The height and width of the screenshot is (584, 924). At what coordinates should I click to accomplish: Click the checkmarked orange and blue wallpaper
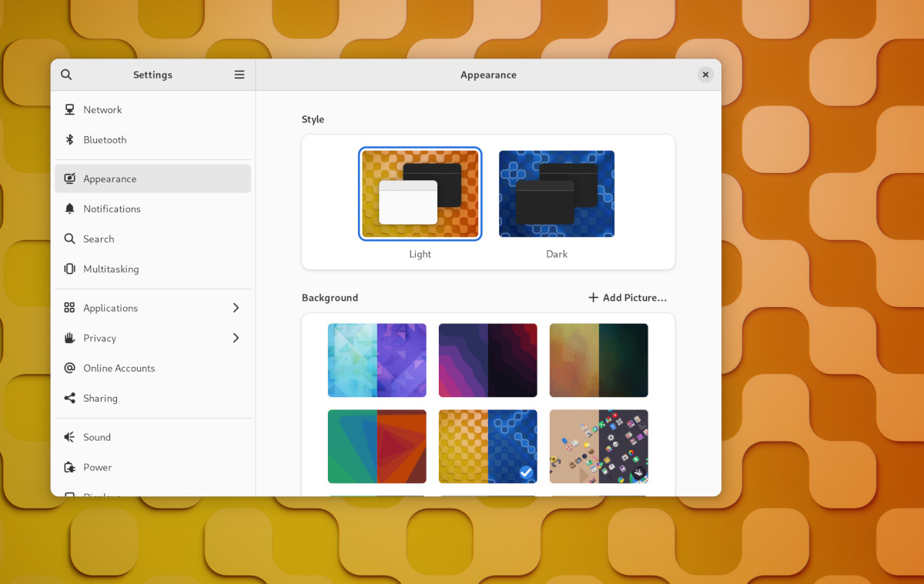[487, 446]
